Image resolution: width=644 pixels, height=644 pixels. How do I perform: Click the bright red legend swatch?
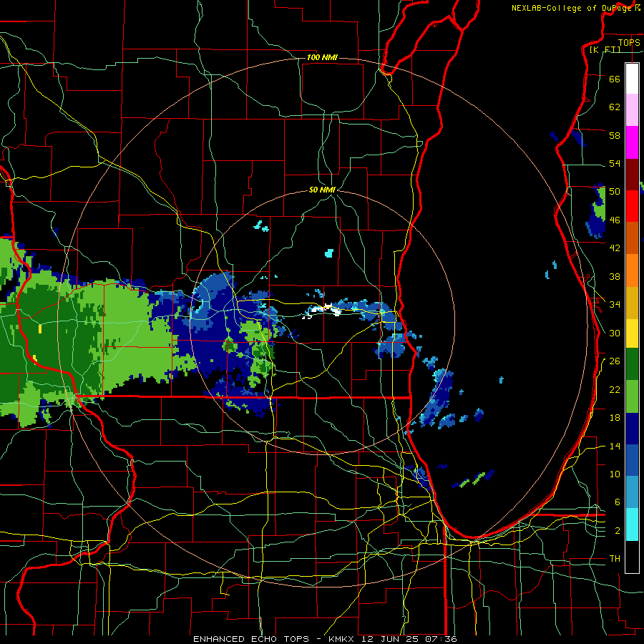pyautogui.click(x=632, y=206)
